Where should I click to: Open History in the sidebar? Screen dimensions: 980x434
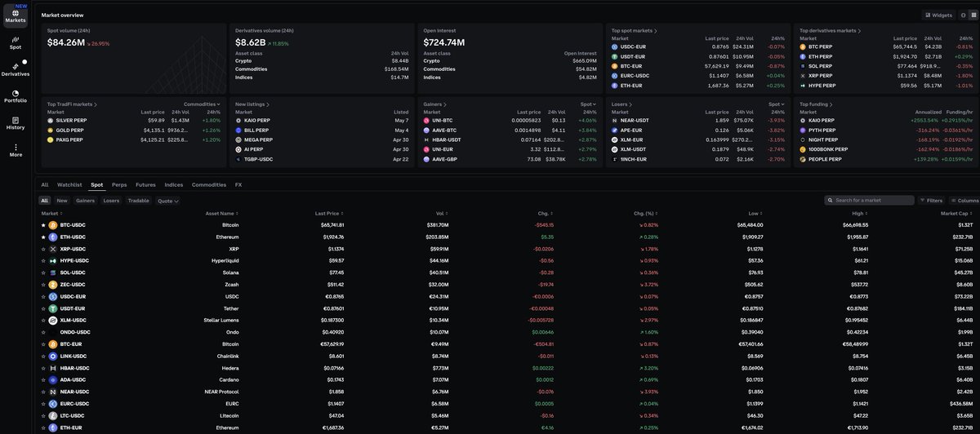pyautogui.click(x=16, y=123)
